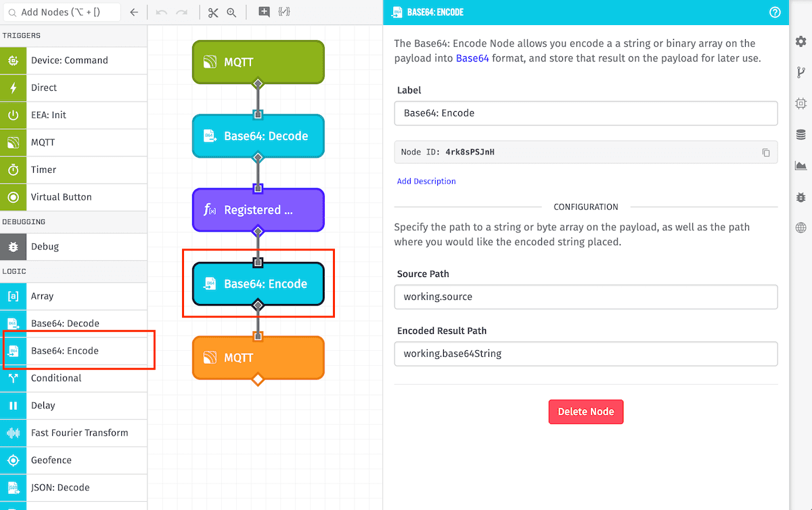Copy the Node ID to clipboard
The height and width of the screenshot is (510, 812).
pos(766,152)
